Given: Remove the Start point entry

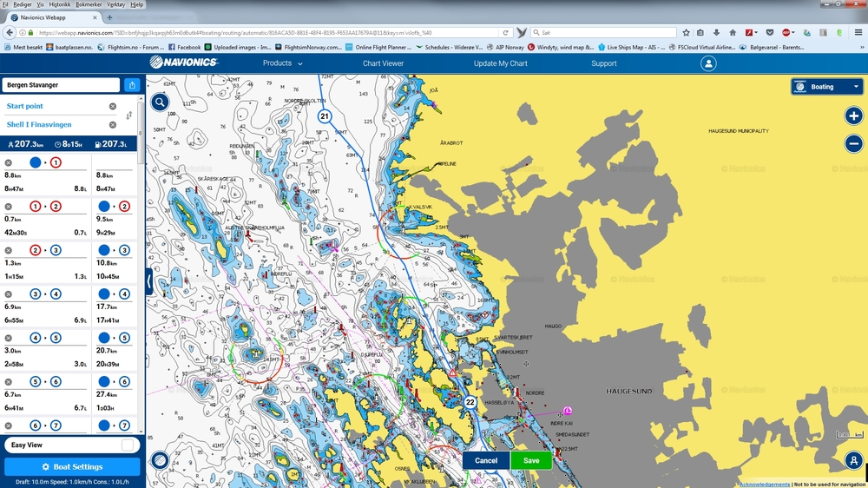Looking at the screenshot, I should [112, 106].
